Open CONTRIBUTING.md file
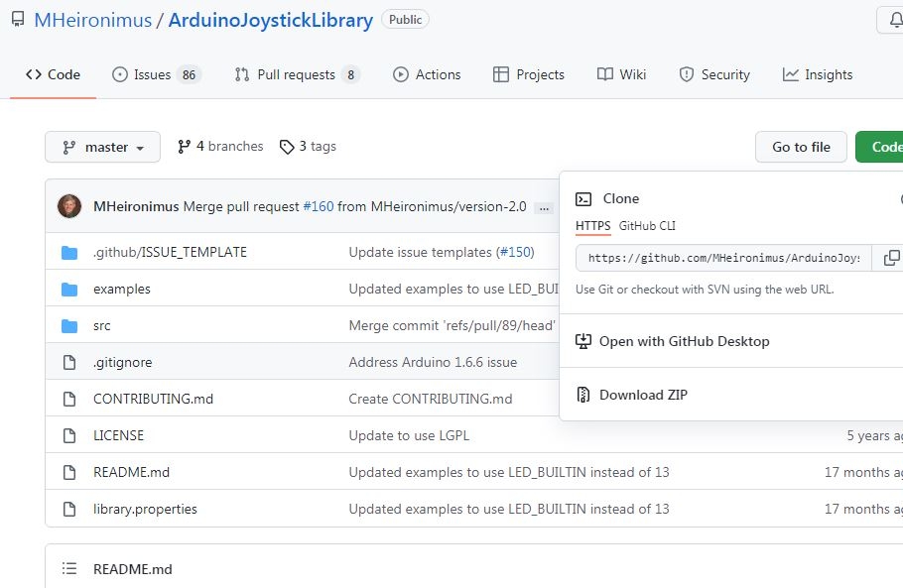 [153, 399]
